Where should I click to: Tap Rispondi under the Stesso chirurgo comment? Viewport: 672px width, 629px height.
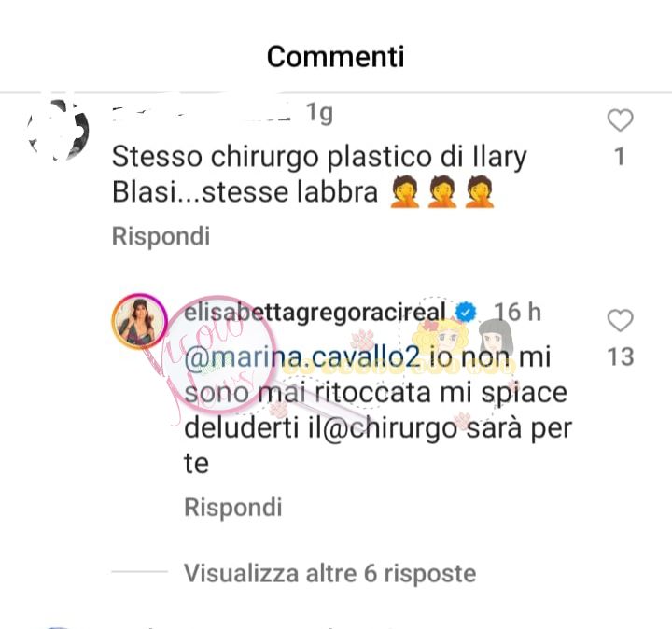(x=161, y=236)
